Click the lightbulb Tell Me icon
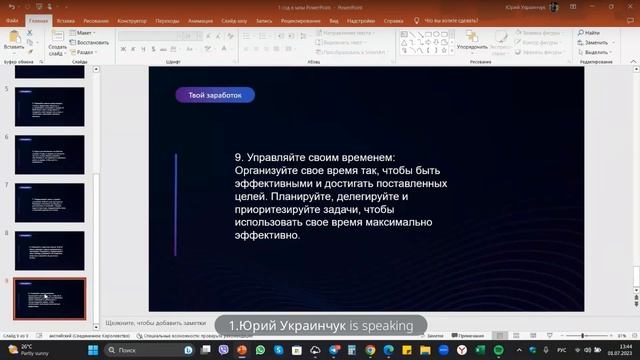The image size is (640, 360). 416,20
